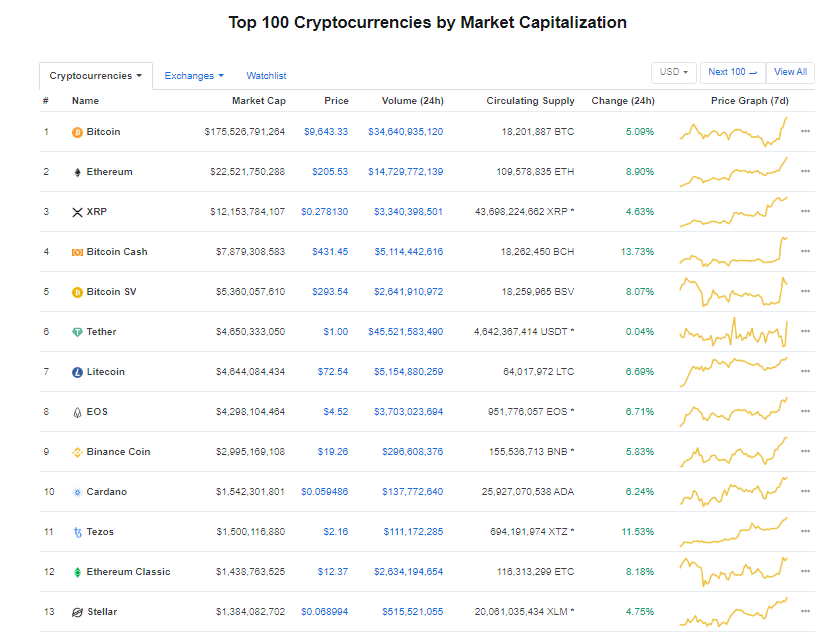Screen dimensions: 839x633
Task: Click the Binance Coin logo icon
Action: pos(77,452)
